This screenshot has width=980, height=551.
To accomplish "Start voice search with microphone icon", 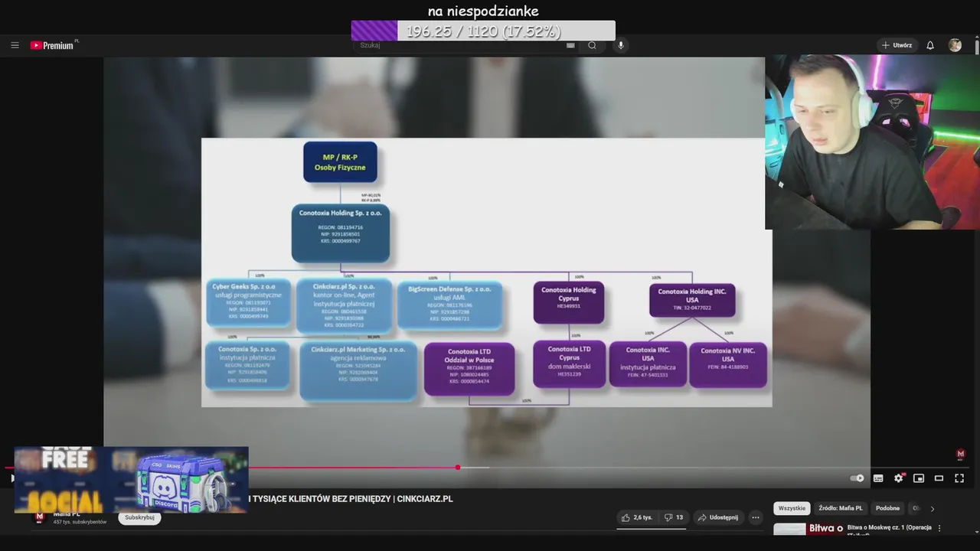I will pos(621,45).
